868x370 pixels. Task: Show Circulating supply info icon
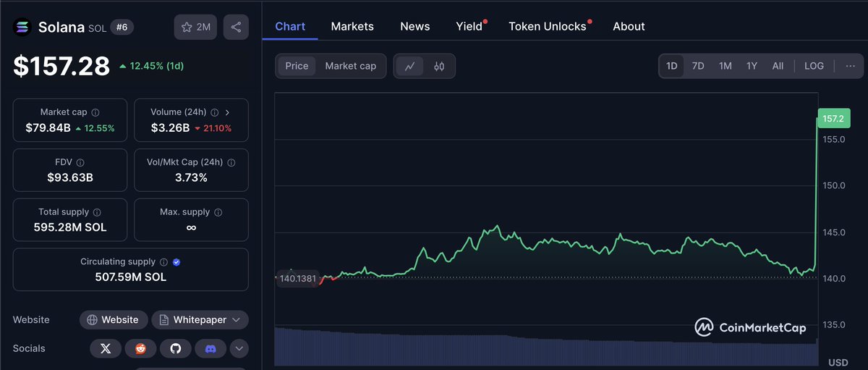pos(163,262)
